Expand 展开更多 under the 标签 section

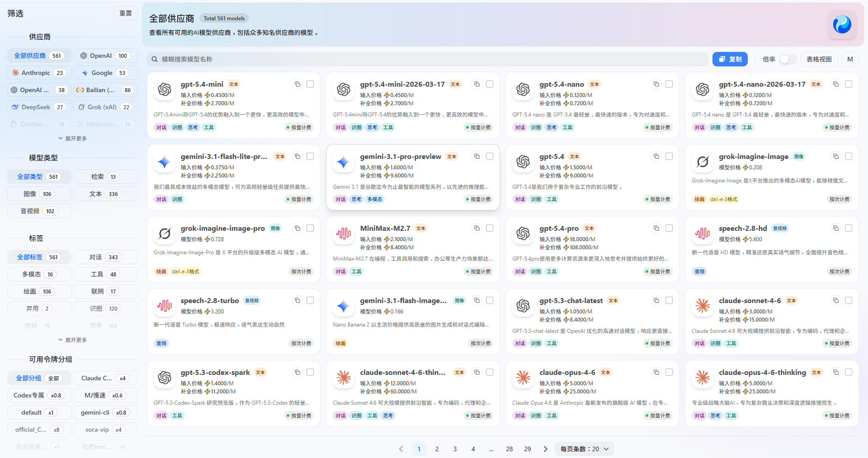pos(72,340)
